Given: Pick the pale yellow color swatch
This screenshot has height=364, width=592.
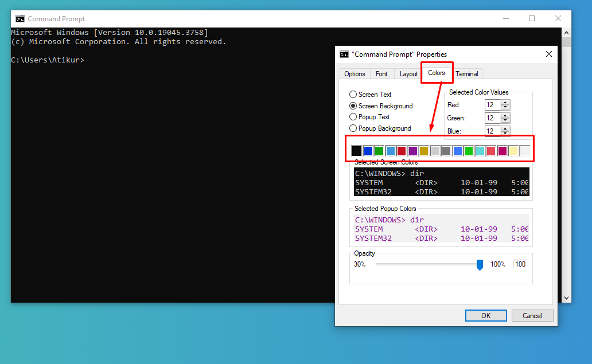Looking at the screenshot, I should click(513, 151).
